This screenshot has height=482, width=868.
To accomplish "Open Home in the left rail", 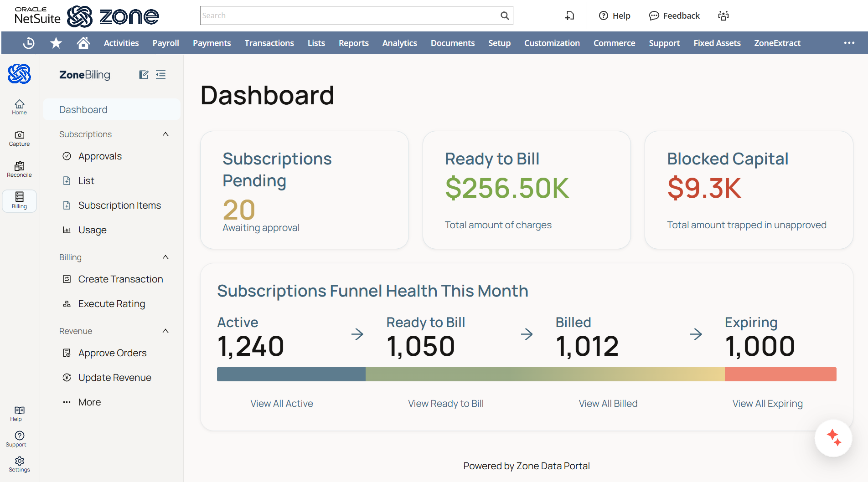I will [x=19, y=107].
